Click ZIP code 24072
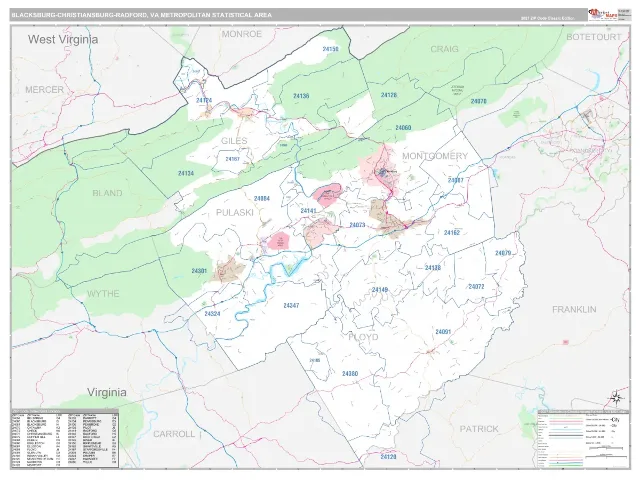640x480 pixels. click(476, 287)
